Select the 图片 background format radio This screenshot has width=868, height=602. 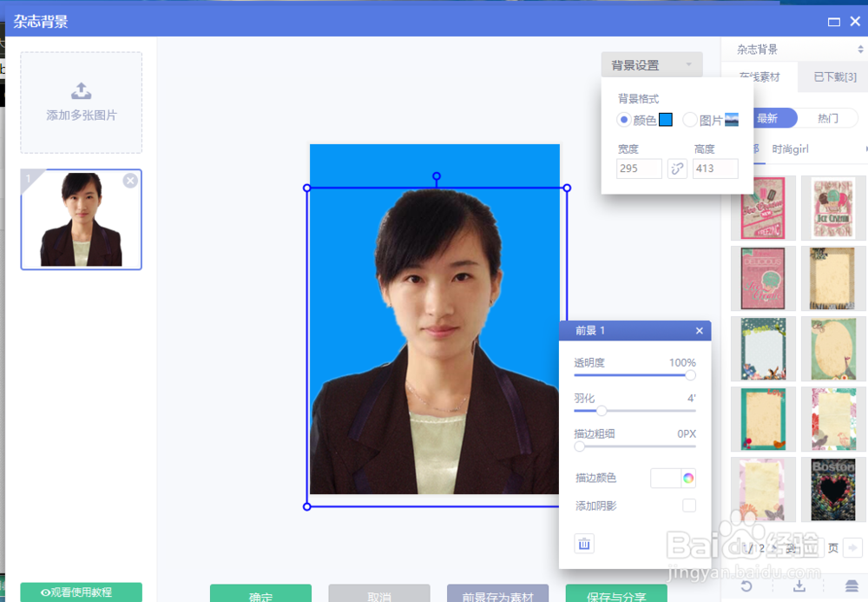(690, 120)
